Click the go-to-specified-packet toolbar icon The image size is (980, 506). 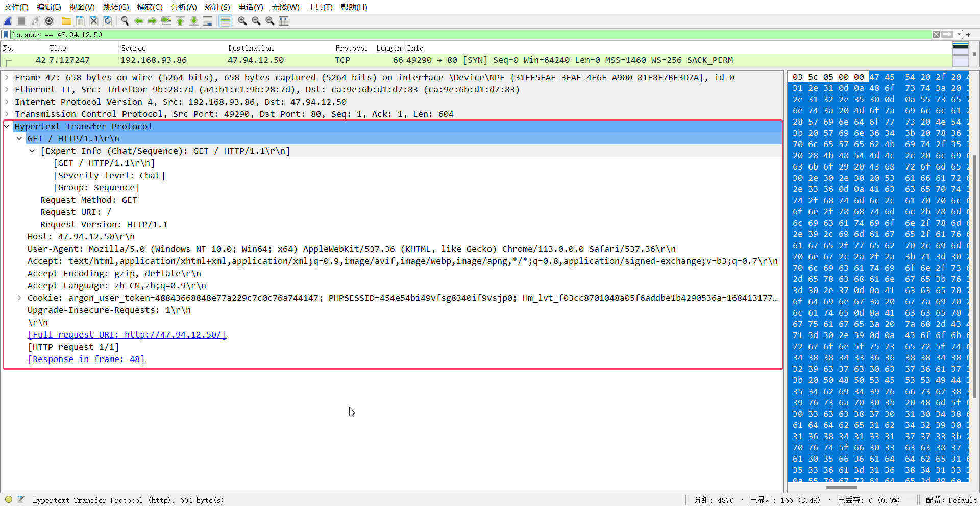tap(166, 21)
